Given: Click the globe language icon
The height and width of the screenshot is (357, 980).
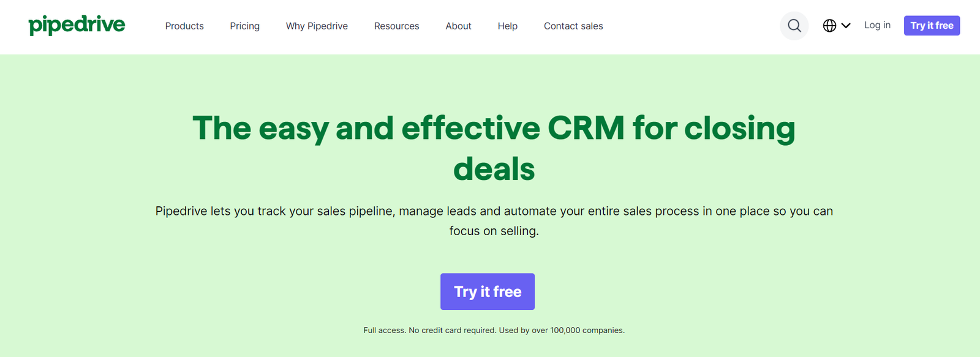Looking at the screenshot, I should pyautogui.click(x=829, y=26).
